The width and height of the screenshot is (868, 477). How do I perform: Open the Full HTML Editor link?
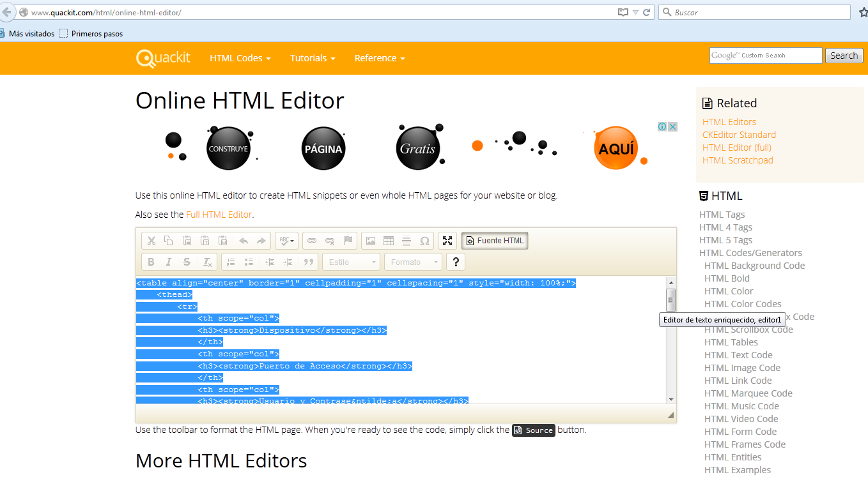[x=219, y=215]
